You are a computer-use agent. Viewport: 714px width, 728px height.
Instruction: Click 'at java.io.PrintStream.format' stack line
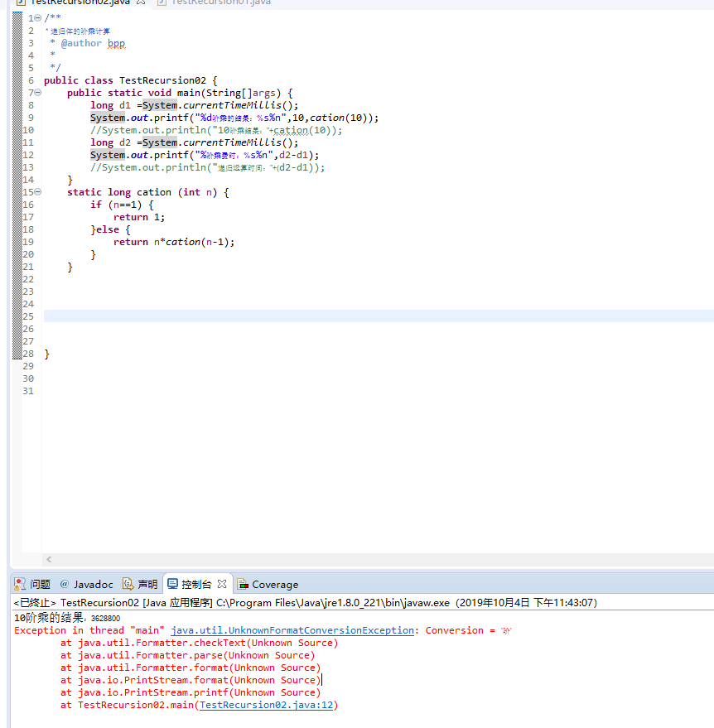click(191, 680)
